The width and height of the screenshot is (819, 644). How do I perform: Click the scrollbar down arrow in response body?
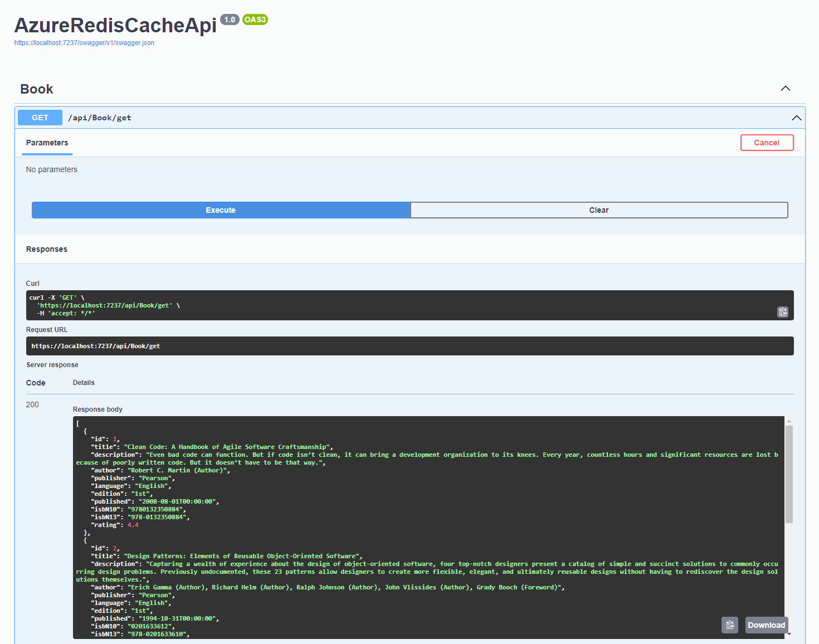tap(789, 634)
